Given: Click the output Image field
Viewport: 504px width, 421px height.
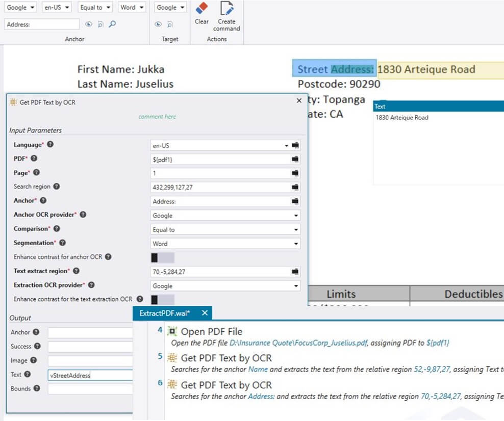Looking at the screenshot, I should (x=90, y=361).
